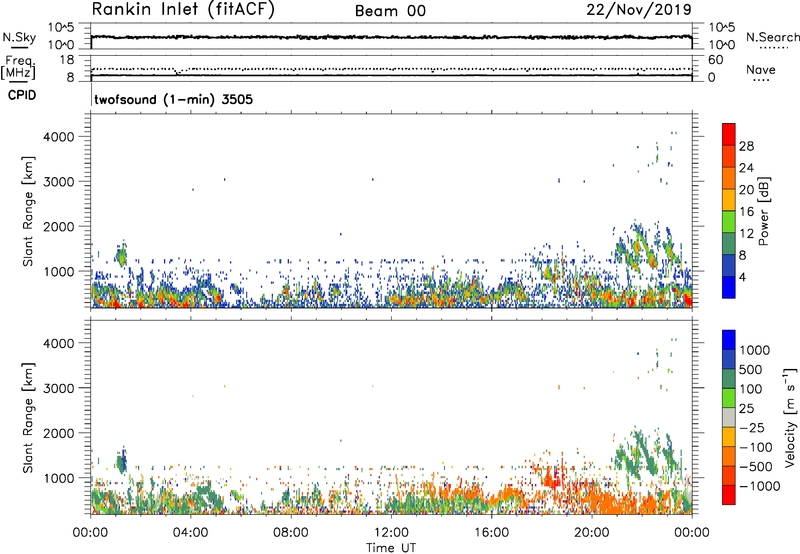Click the 'Beam 00' label

click(x=391, y=11)
